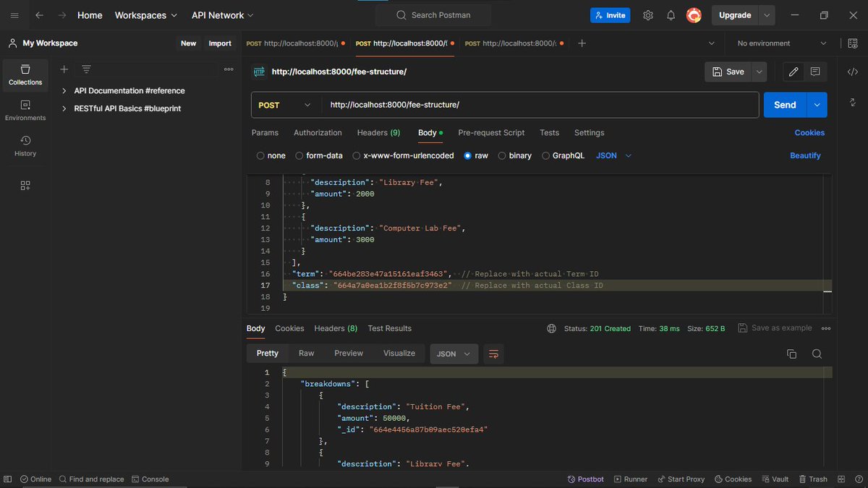Select the x-www-form-urlencoded body type
868x488 pixels.
(x=403, y=155)
